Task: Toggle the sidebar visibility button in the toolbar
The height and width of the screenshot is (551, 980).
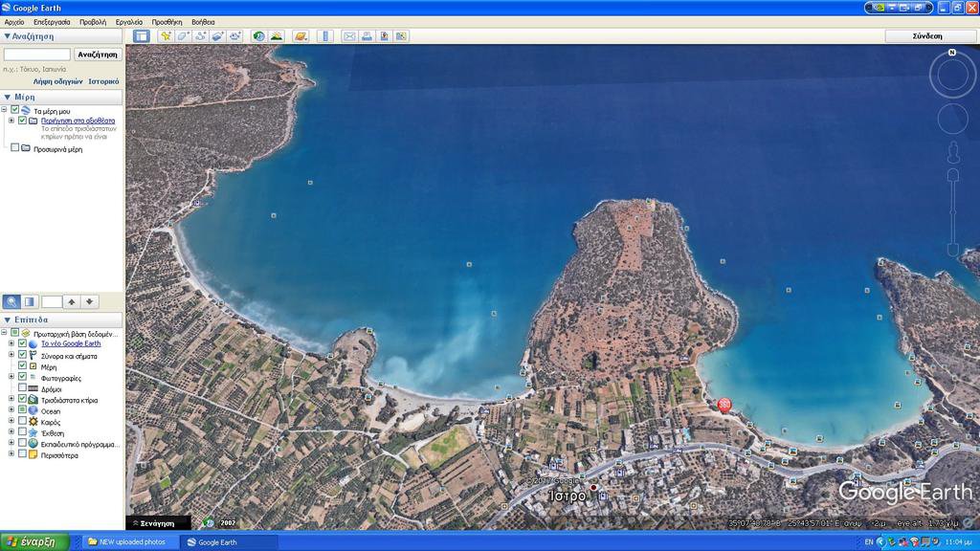Action: (x=142, y=36)
